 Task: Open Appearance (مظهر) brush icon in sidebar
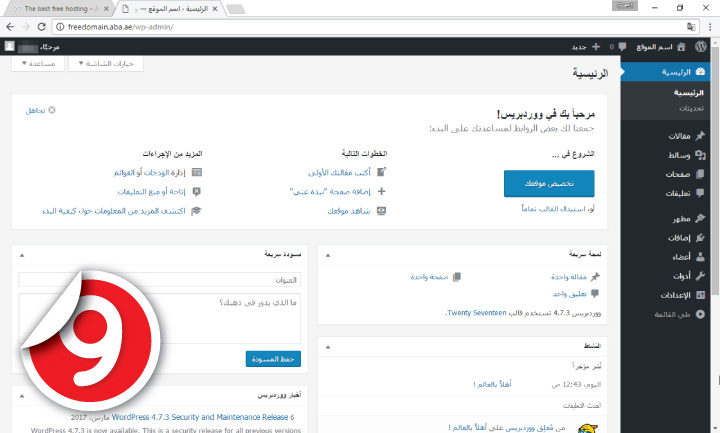click(700, 219)
